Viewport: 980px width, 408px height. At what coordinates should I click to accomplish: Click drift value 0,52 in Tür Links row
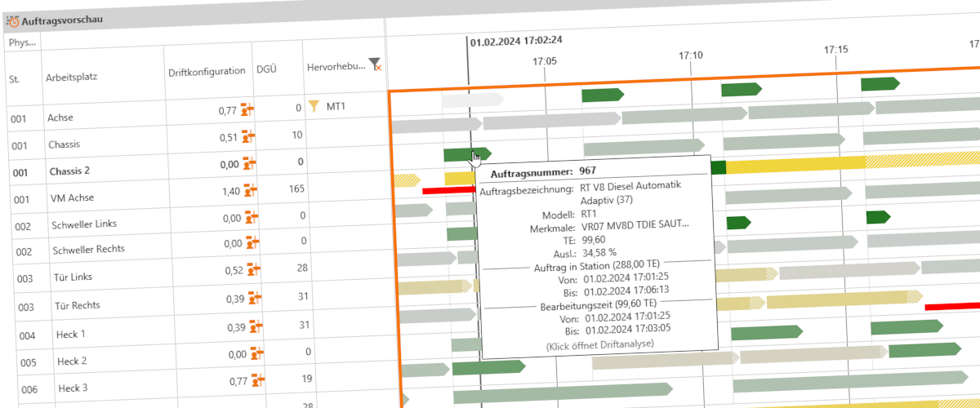(x=234, y=270)
